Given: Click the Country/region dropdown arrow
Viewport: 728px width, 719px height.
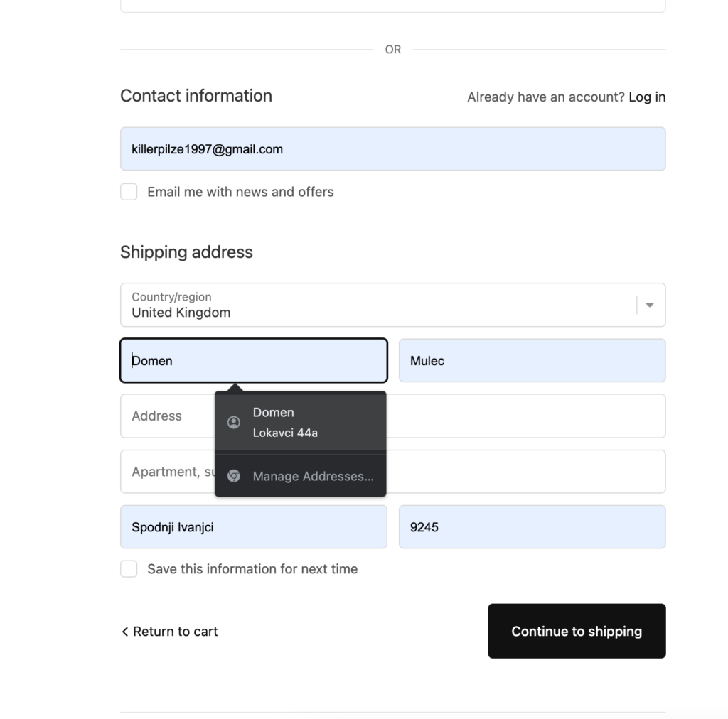Looking at the screenshot, I should [649, 305].
